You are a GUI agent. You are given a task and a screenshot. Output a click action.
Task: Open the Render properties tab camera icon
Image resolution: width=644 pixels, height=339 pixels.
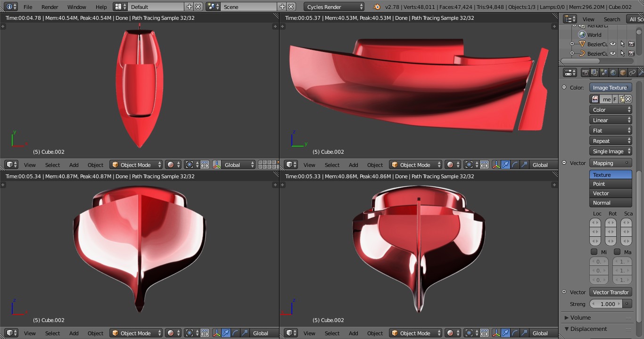(x=585, y=73)
